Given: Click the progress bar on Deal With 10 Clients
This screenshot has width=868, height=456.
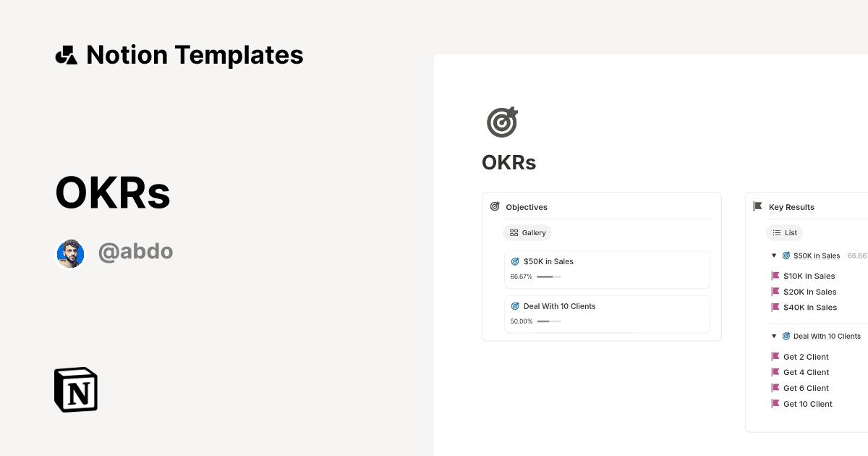Looking at the screenshot, I should pyautogui.click(x=550, y=321).
